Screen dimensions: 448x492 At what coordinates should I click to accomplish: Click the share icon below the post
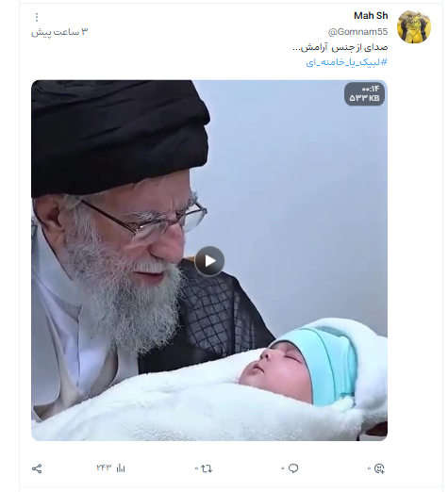point(37,468)
